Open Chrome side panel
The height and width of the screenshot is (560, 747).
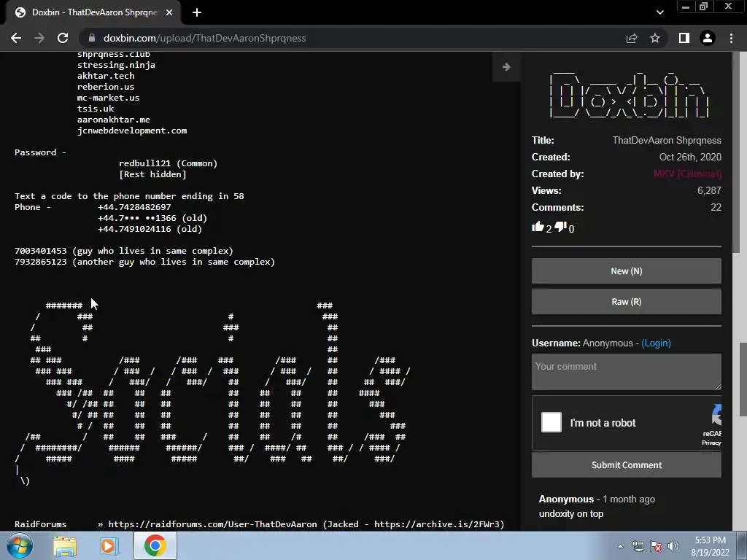tap(684, 38)
